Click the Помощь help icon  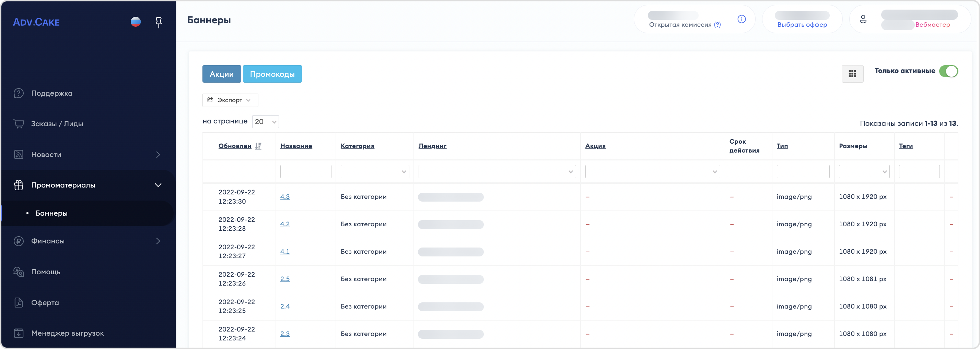19,272
